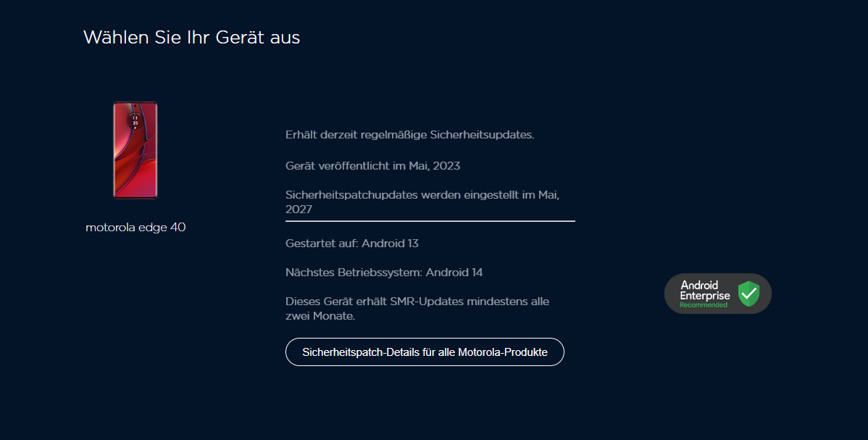Image resolution: width=868 pixels, height=440 pixels.
Task: Click the words zwei Monate in the update note
Action: pos(320,317)
